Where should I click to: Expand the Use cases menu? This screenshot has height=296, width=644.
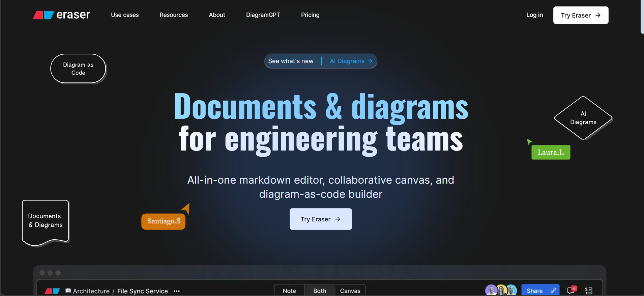click(x=125, y=15)
